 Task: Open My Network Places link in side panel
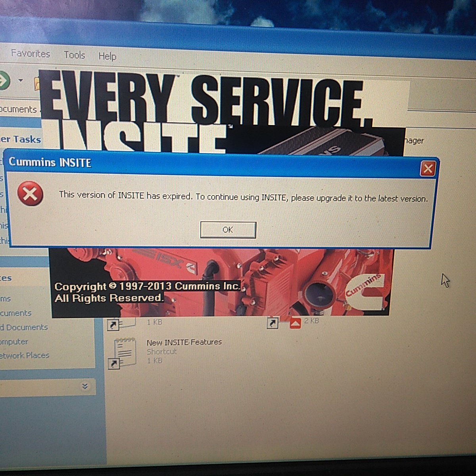[x=25, y=355]
